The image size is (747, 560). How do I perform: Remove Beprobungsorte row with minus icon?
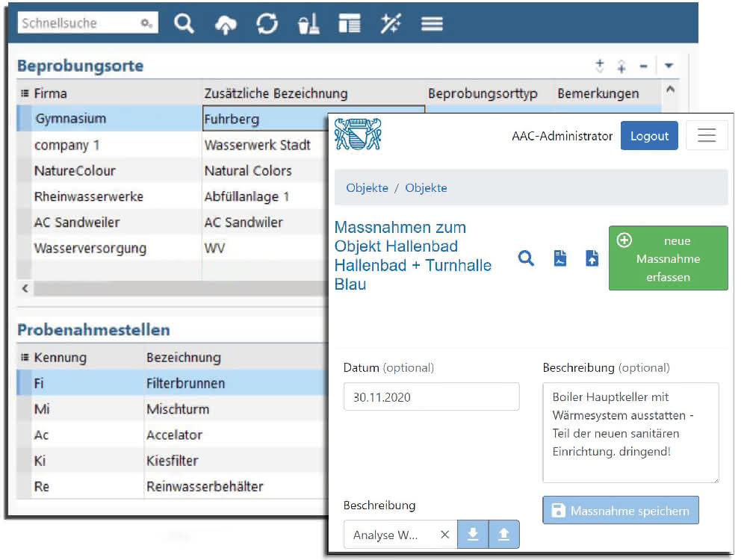click(644, 66)
